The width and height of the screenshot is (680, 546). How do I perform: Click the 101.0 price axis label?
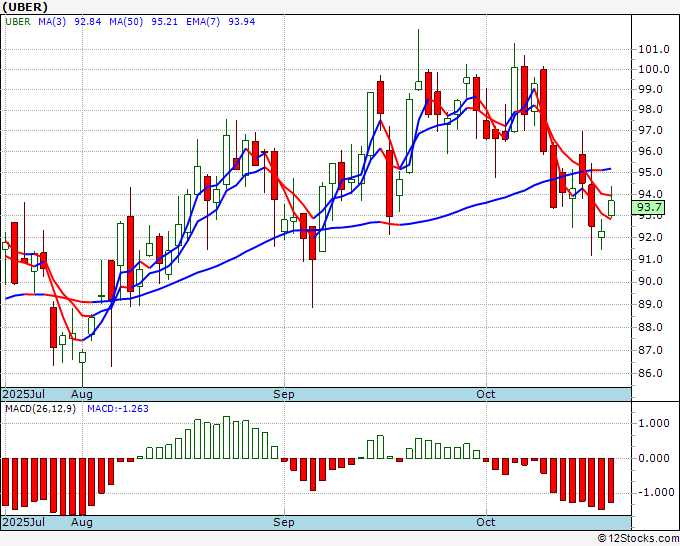coord(654,49)
